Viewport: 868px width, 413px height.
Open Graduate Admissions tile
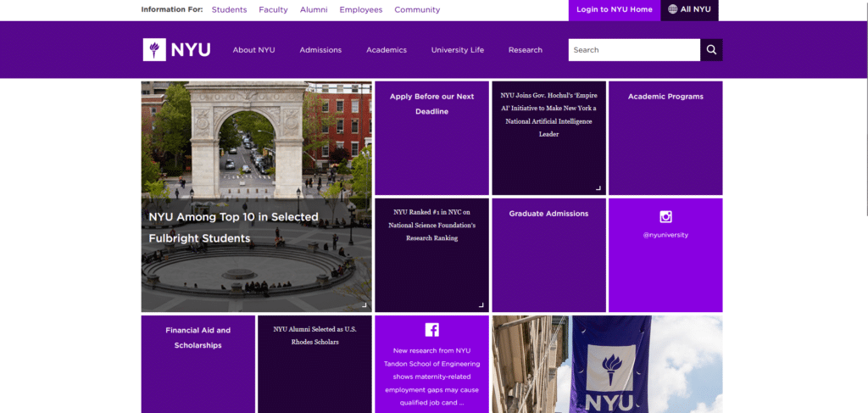pyautogui.click(x=548, y=255)
